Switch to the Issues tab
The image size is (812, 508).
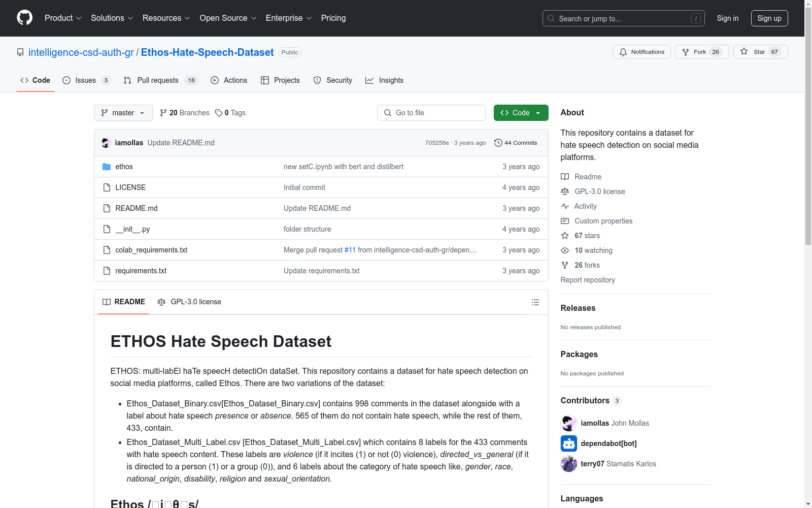[86, 80]
